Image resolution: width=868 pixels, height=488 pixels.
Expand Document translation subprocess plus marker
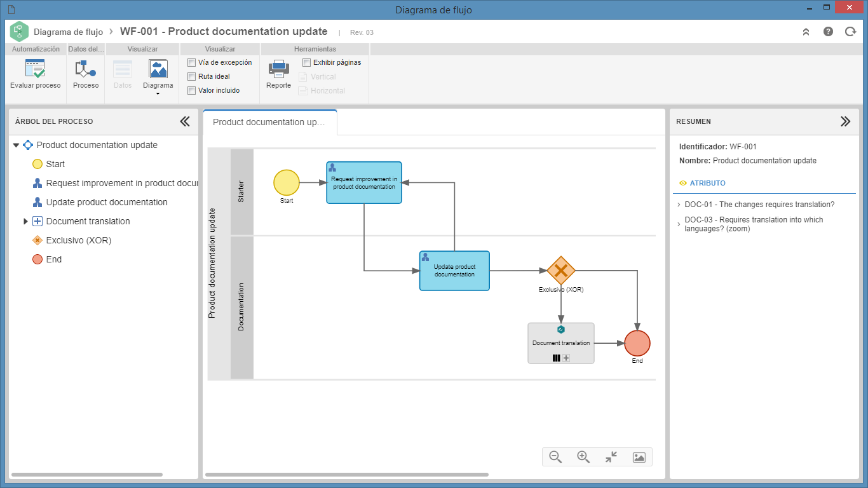[566, 358]
